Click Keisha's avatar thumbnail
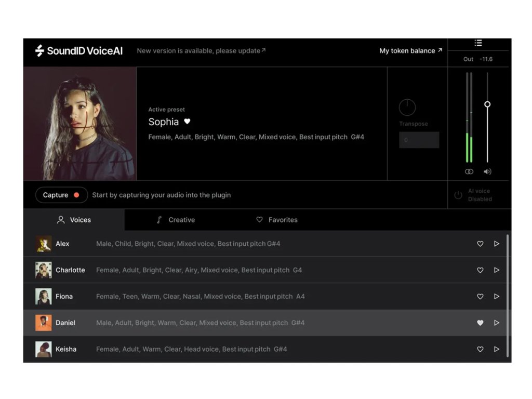 click(44, 349)
